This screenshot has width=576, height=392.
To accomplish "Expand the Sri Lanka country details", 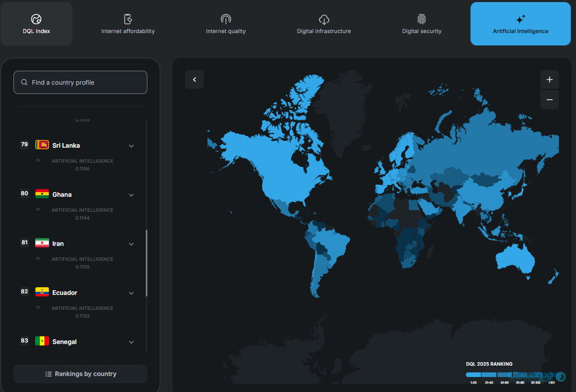I will (x=131, y=146).
